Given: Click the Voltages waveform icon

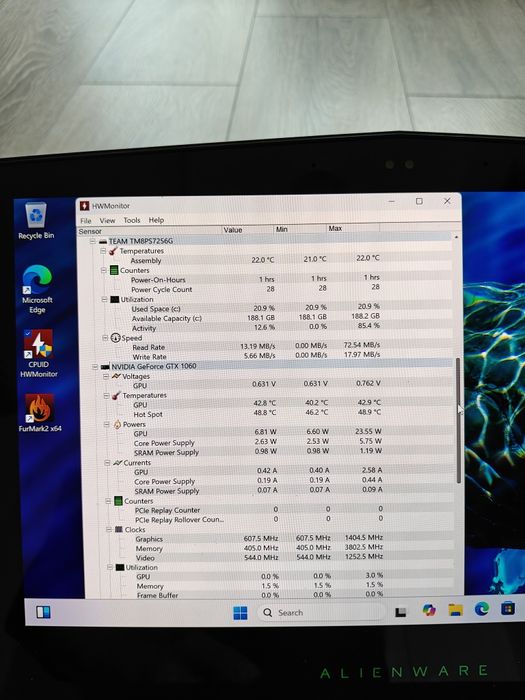Looking at the screenshot, I should coord(117,376).
